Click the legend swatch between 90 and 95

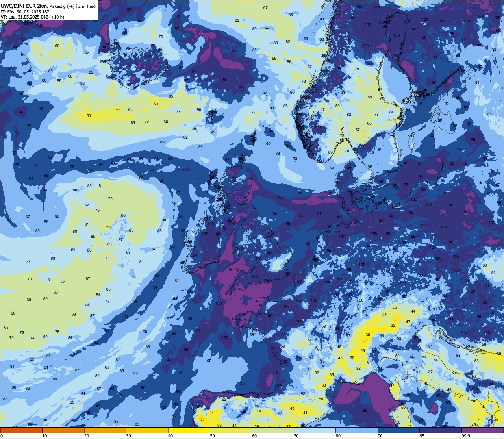(398, 430)
